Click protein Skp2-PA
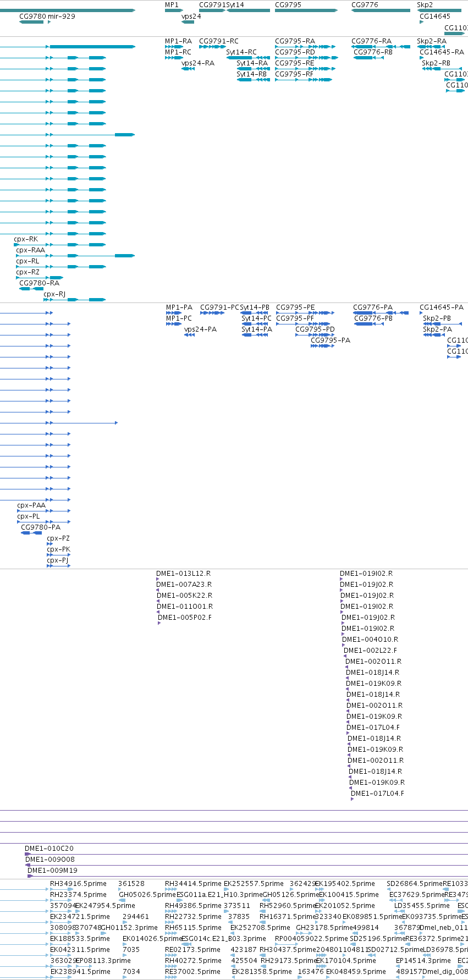This screenshot has width=468, height=980. click(x=437, y=329)
